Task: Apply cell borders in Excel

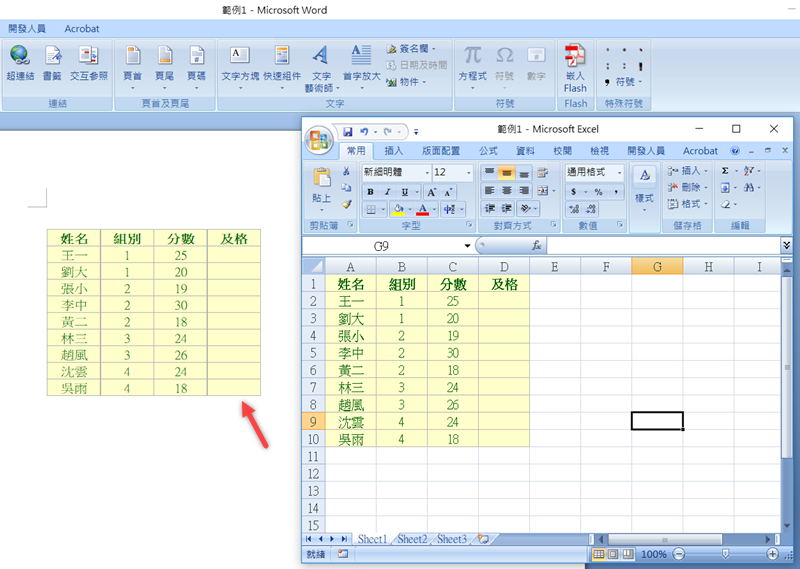Action: pos(371,209)
